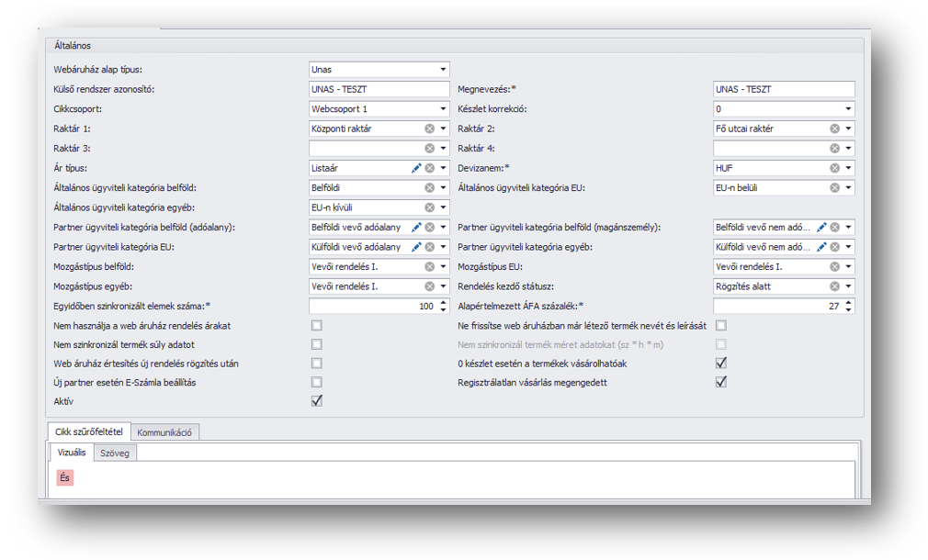The width and height of the screenshot is (928, 560).
Task: Clear the Rendelés kezdő státusz value
Action: [x=834, y=286]
